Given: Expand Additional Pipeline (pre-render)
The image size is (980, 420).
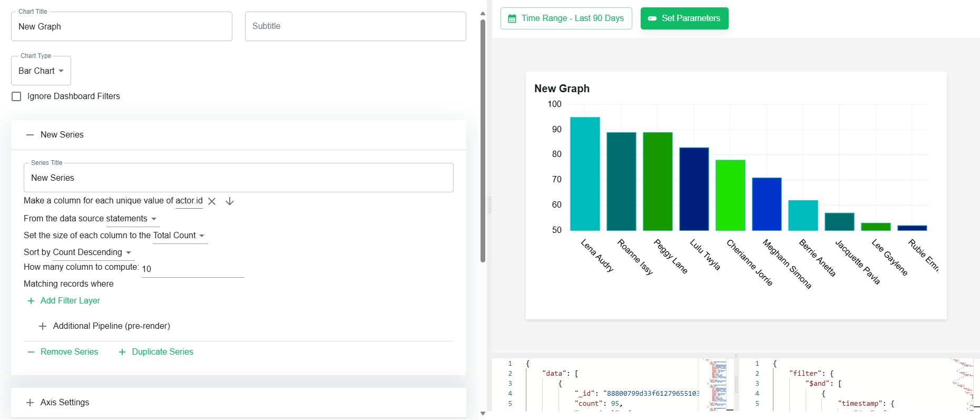Looking at the screenshot, I should pos(104,326).
